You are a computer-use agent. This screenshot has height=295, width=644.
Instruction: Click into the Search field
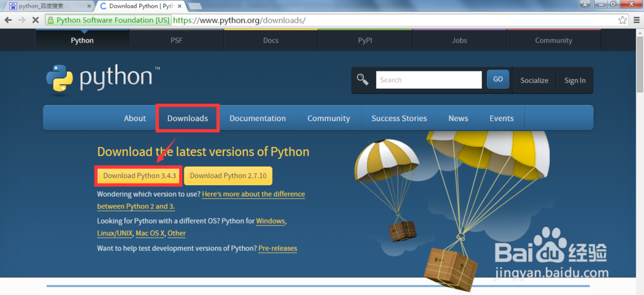click(429, 80)
